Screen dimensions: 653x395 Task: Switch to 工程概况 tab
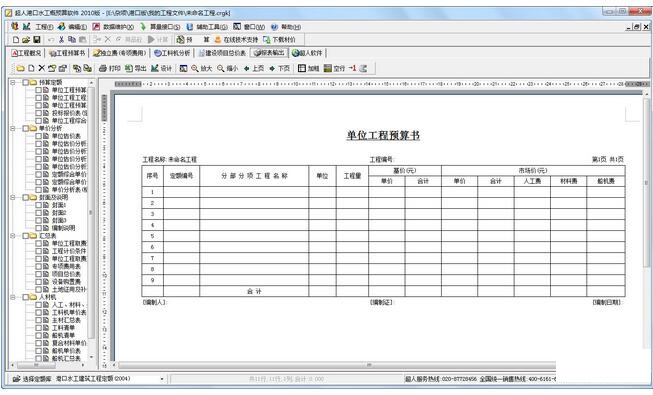point(26,53)
